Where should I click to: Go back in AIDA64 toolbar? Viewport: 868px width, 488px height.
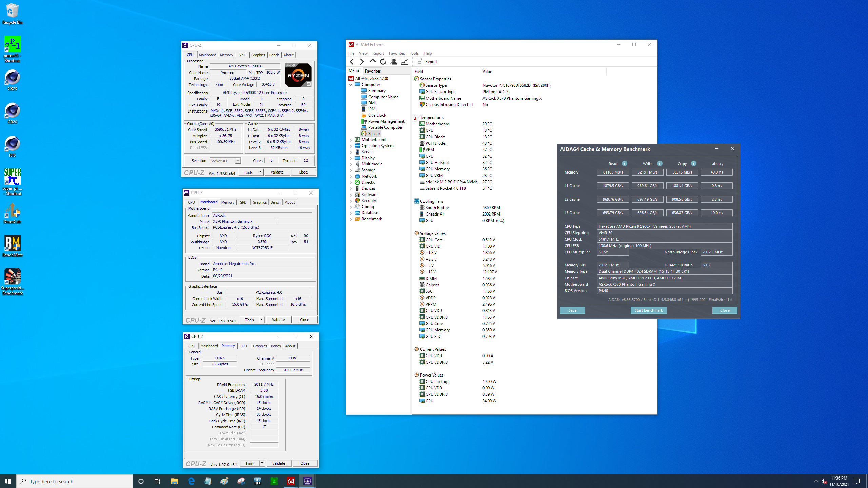pos(352,62)
